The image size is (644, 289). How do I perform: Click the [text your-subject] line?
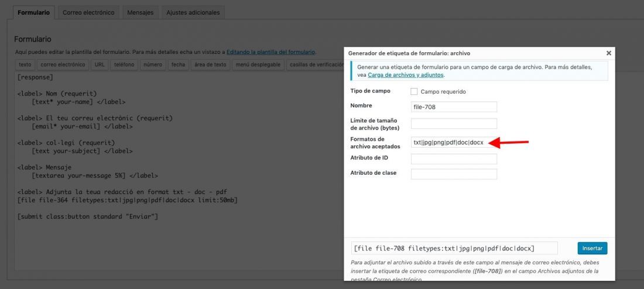(x=82, y=151)
